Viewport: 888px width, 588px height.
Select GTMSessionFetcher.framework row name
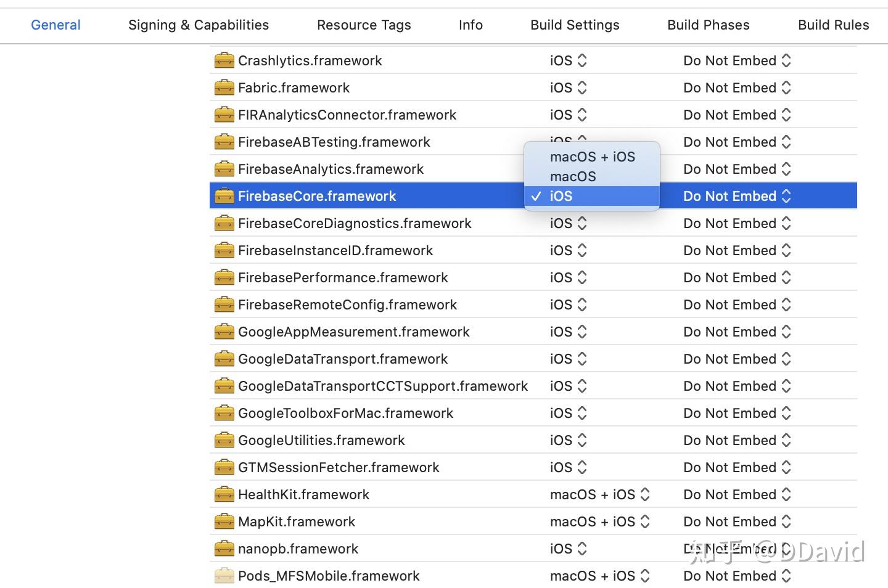(x=339, y=467)
